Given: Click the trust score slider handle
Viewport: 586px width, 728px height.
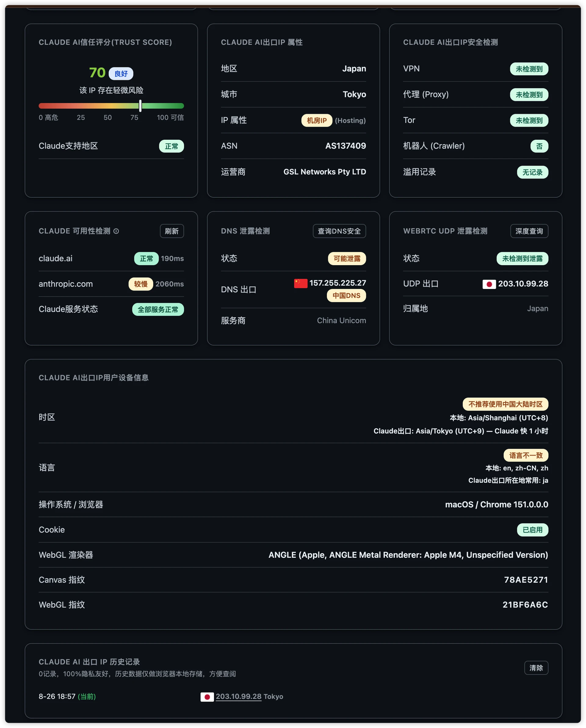Looking at the screenshot, I should [140, 106].
